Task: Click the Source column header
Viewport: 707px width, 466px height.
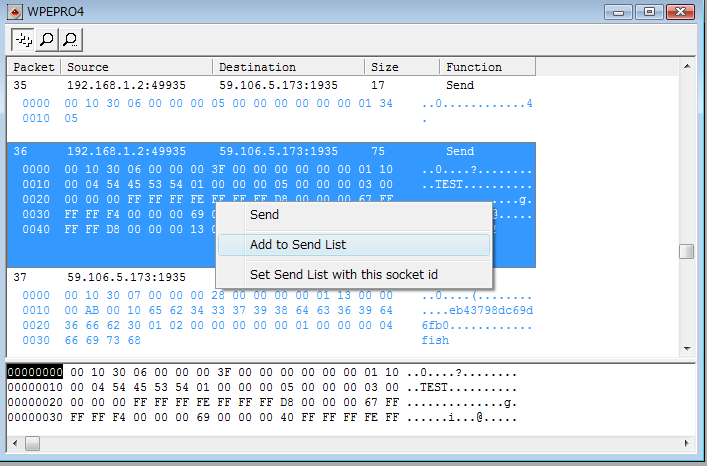Action: click(137, 67)
